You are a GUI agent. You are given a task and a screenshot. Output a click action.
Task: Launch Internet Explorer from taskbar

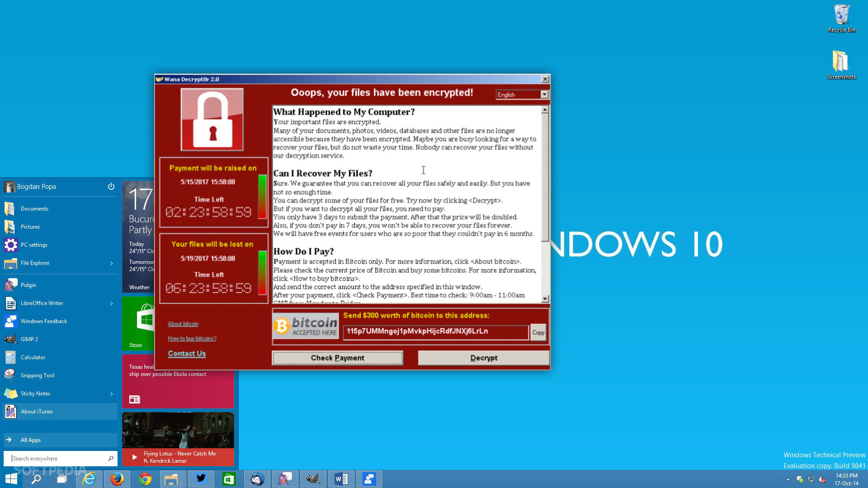pos(89,479)
